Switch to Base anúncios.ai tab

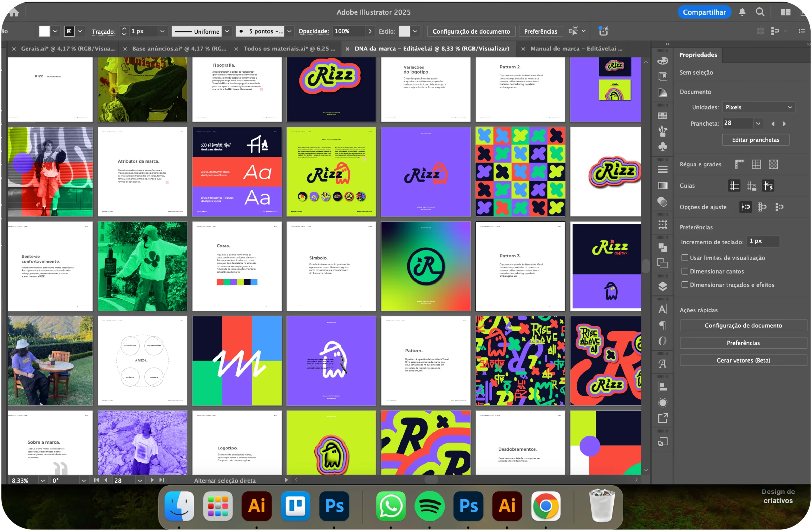[179, 49]
